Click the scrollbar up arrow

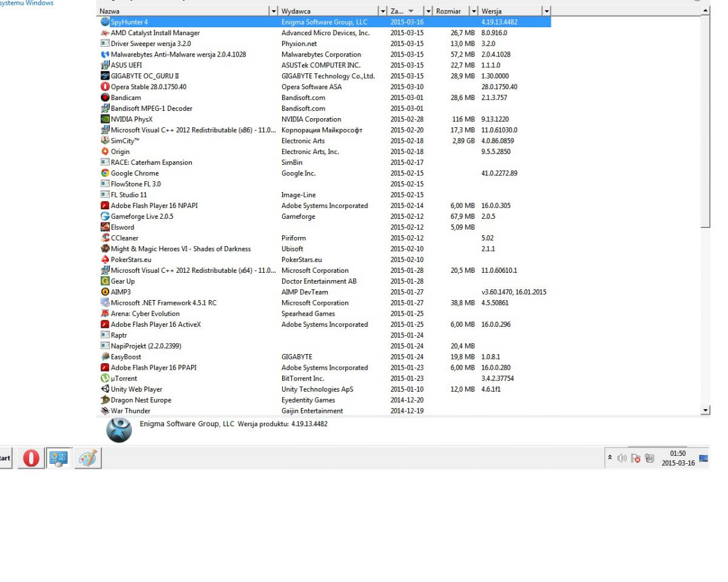click(x=705, y=12)
